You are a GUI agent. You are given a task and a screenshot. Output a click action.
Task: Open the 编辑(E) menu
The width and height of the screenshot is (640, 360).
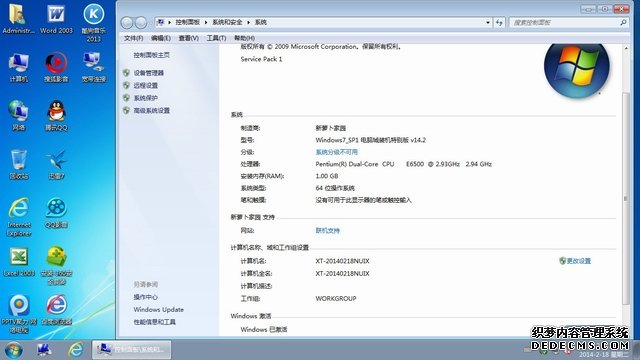(160, 38)
